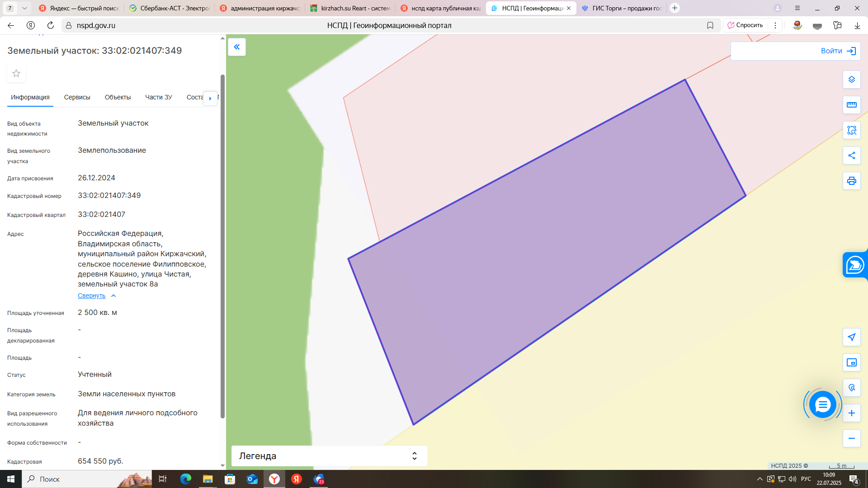Click the Войти login button
The image size is (868, 488).
pos(838,51)
